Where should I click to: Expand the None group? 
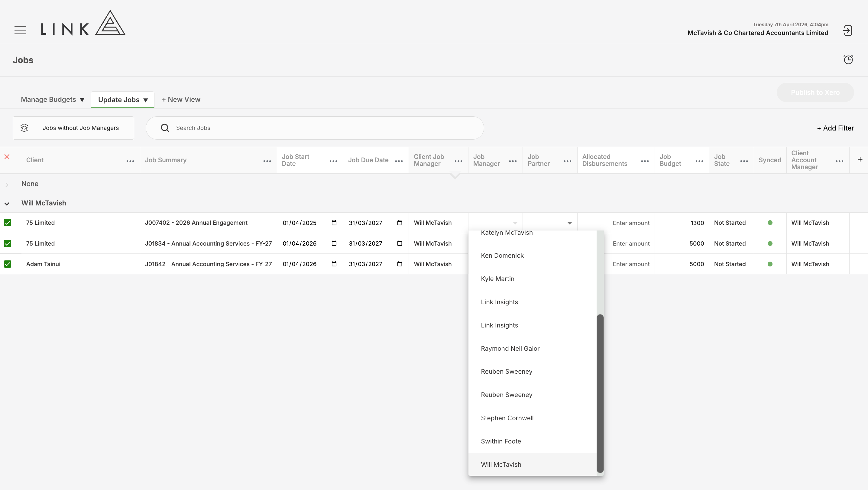click(x=7, y=185)
